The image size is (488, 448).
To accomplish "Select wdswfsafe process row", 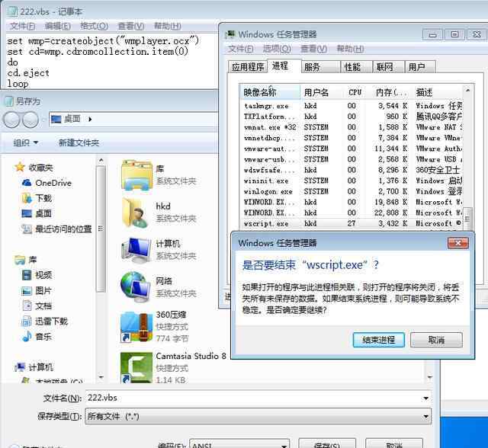I will (352, 170).
